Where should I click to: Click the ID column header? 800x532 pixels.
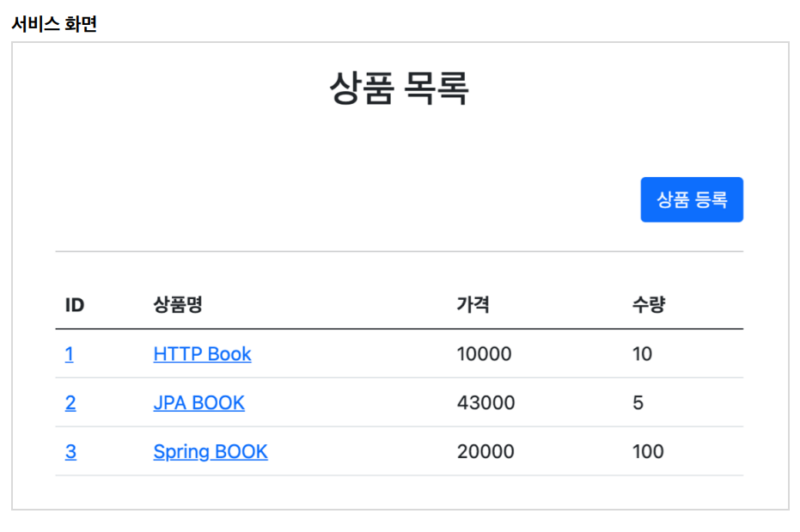[75, 305]
